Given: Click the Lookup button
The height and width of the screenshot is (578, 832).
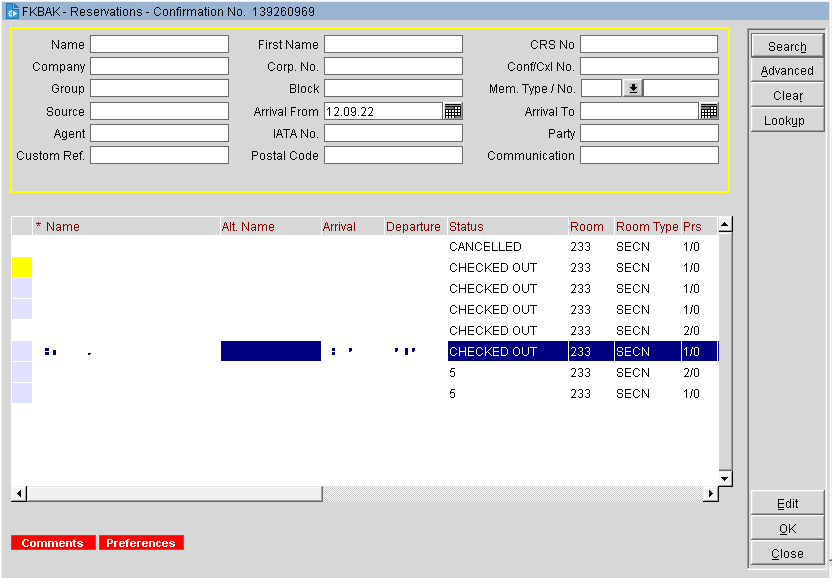Looking at the screenshot, I should [x=787, y=121].
